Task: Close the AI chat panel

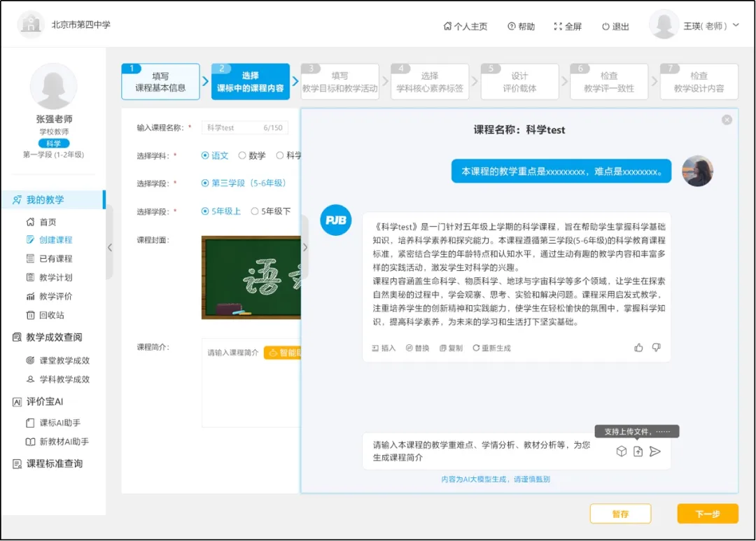Action: click(x=727, y=120)
